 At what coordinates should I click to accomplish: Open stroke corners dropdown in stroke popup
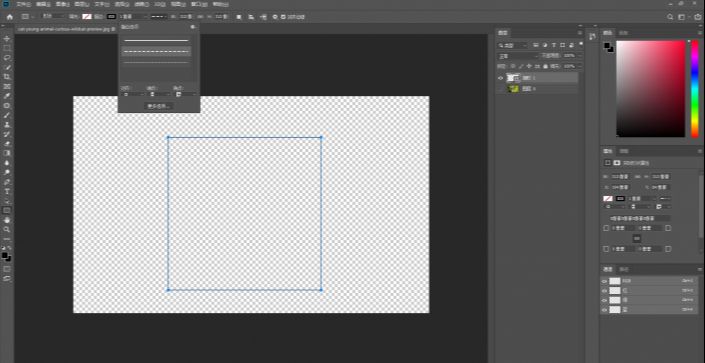point(185,94)
